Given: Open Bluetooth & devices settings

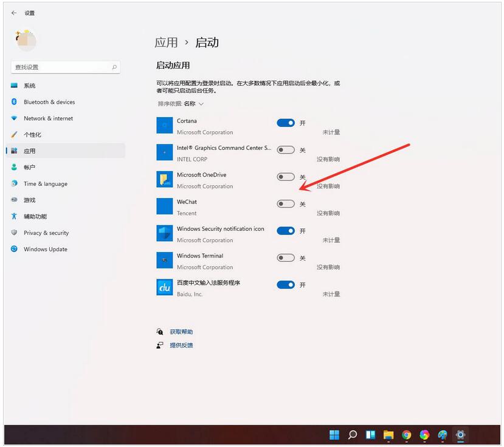Looking at the screenshot, I should coord(66,102).
